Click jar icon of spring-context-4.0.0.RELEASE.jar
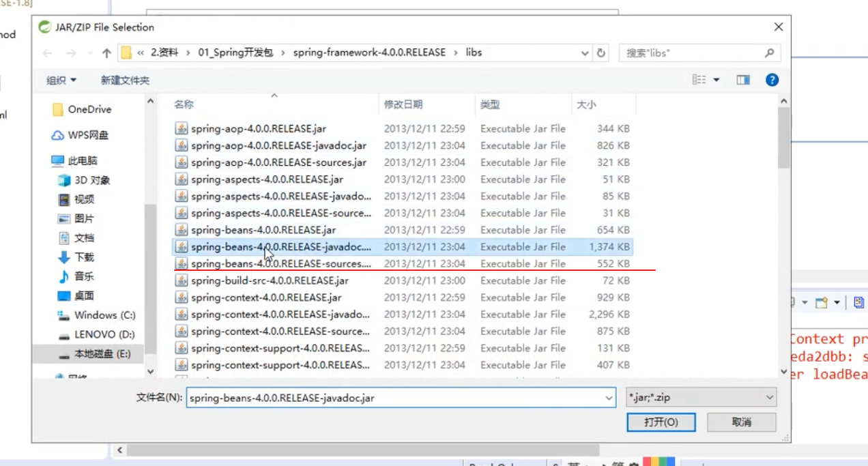This screenshot has height=466, width=868. [x=181, y=297]
